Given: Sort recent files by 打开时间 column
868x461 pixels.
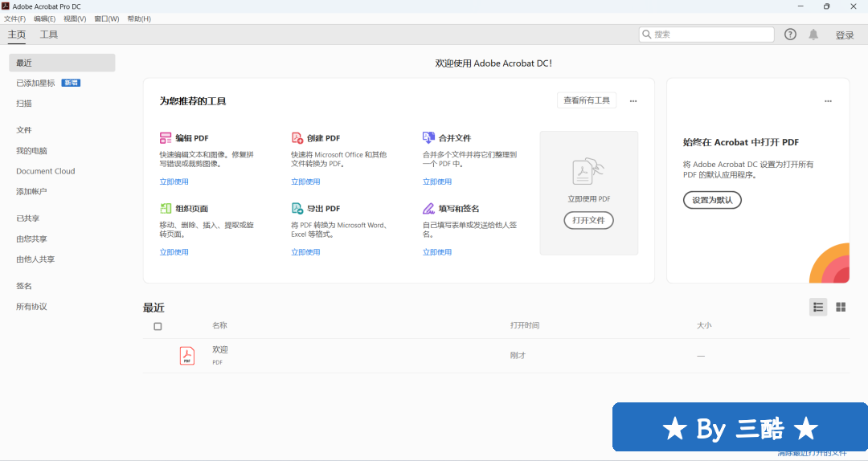Looking at the screenshot, I should (525, 325).
